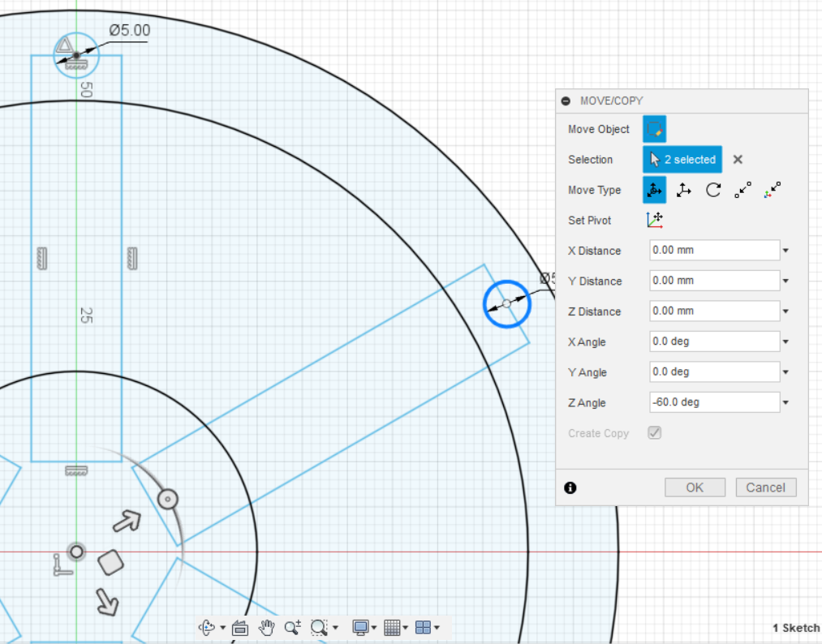Select the Pan hand tool

click(266, 627)
